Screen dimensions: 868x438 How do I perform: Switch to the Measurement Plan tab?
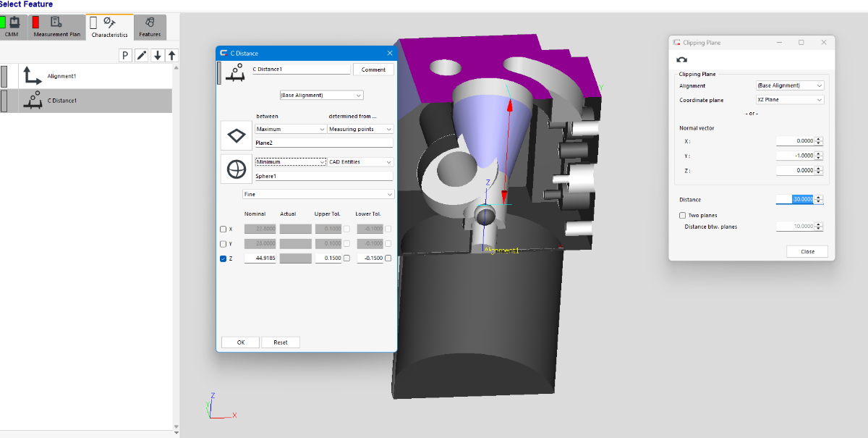click(x=56, y=28)
